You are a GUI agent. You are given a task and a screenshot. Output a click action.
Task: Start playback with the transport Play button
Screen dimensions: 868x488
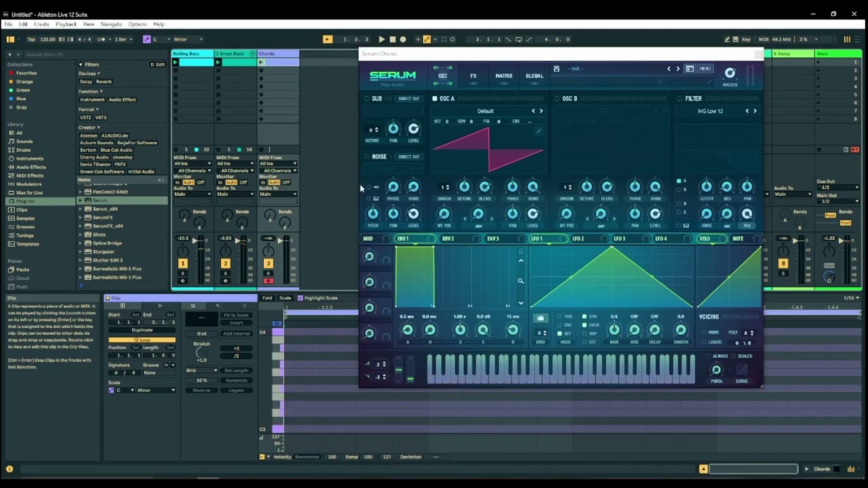tap(381, 39)
